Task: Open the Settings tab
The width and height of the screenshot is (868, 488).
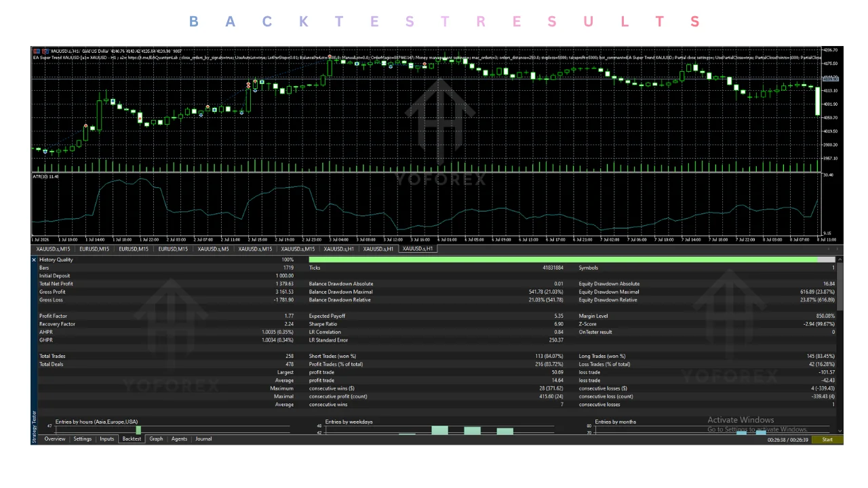Action: click(83, 439)
